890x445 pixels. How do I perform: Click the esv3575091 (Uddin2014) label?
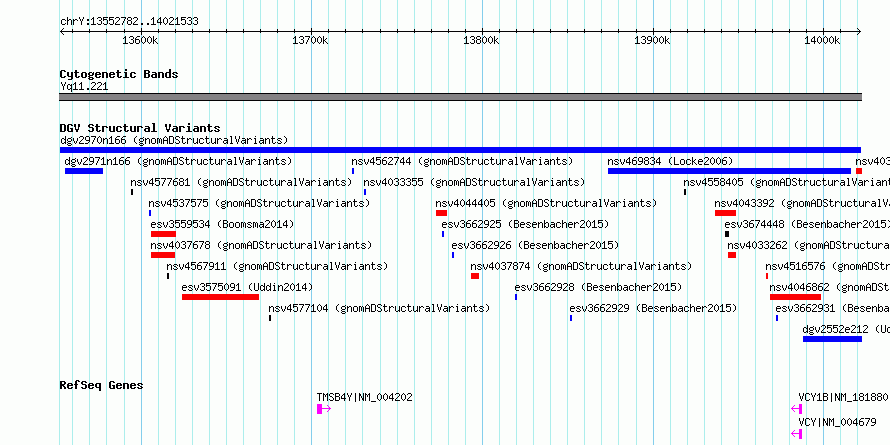(247, 287)
